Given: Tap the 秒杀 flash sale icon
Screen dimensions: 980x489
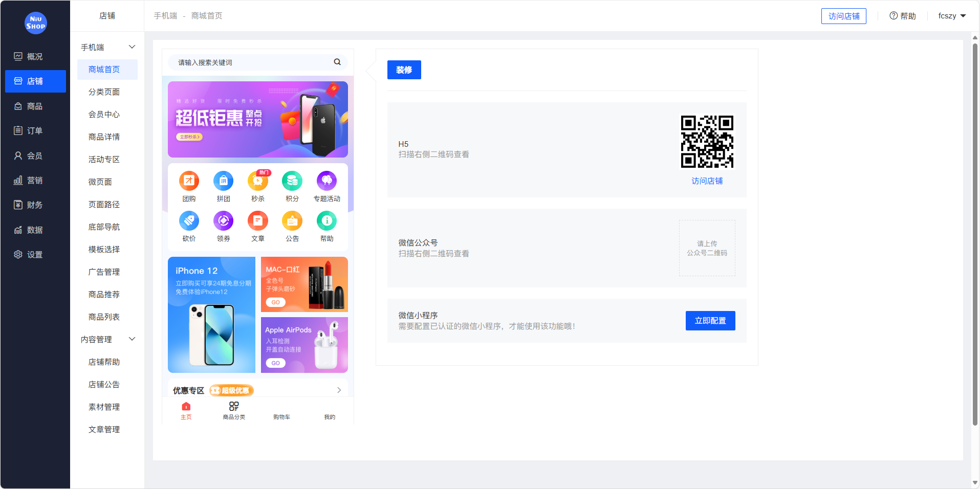Looking at the screenshot, I should coord(258,181).
